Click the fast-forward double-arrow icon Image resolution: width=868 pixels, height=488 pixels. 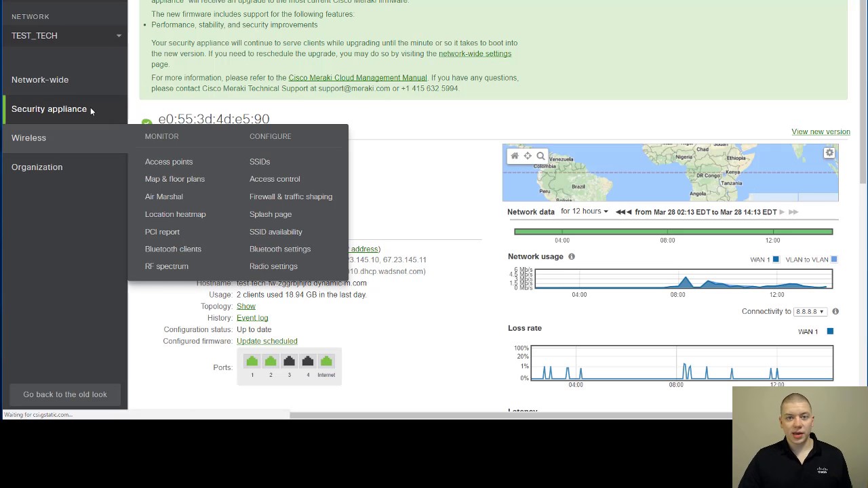click(793, 212)
